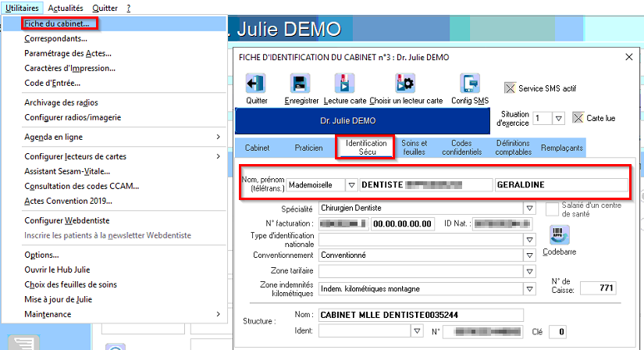Open the Structure Ident dropdown
Screen dimensions: 644x350
(417, 330)
